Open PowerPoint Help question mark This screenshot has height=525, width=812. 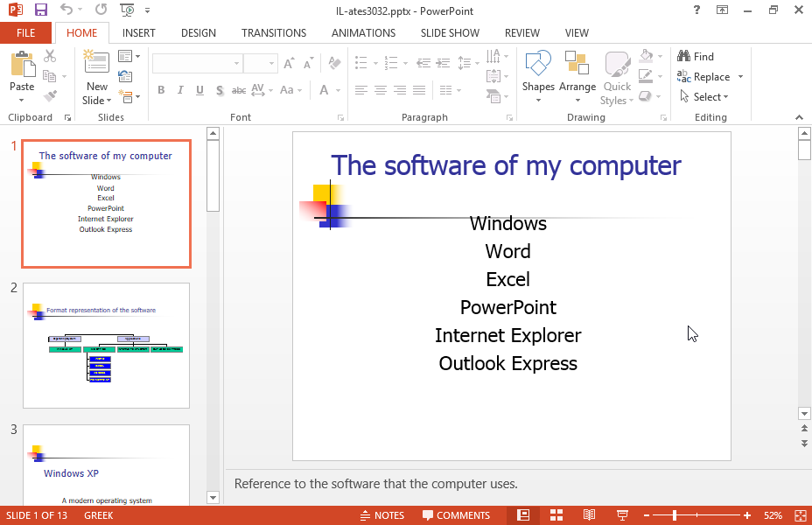(x=696, y=10)
